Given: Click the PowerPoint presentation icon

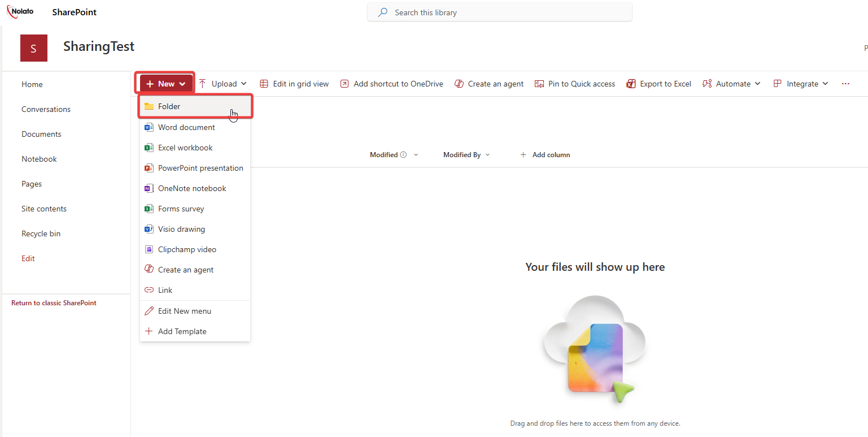Looking at the screenshot, I should coord(149,168).
